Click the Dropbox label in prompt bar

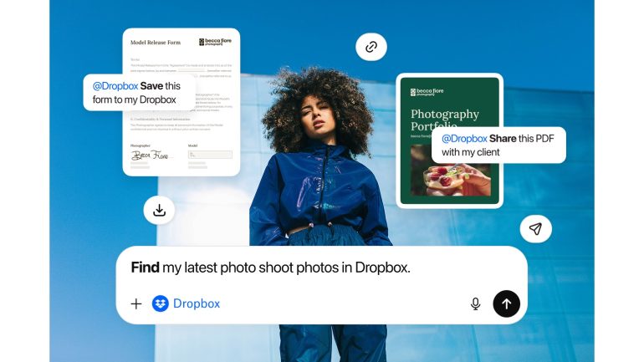(197, 303)
